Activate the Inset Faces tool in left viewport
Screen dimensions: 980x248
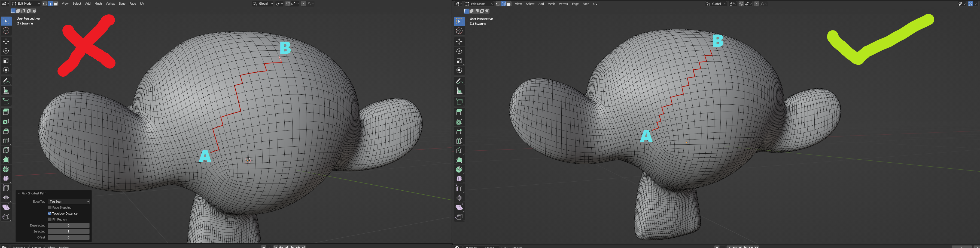coord(6,122)
